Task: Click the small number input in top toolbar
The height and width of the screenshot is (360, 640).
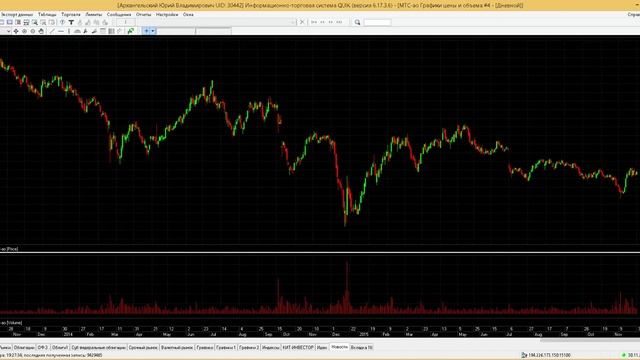Action: pos(125,22)
